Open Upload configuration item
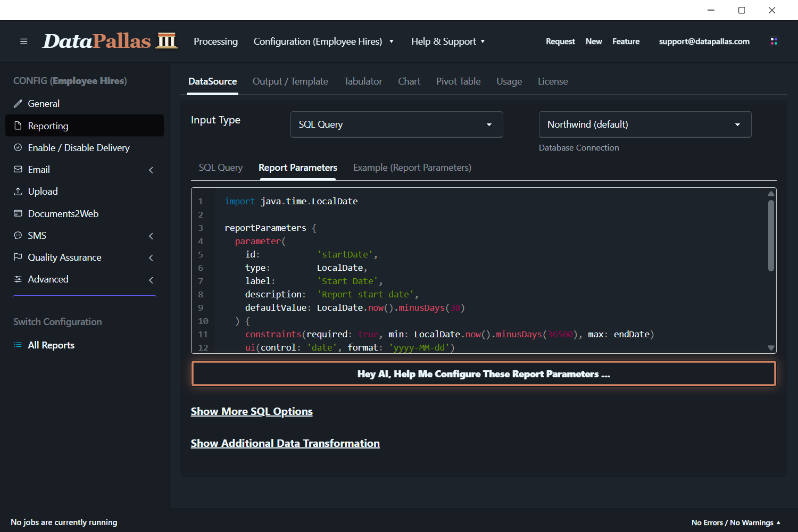The height and width of the screenshot is (532, 798). click(x=85, y=191)
